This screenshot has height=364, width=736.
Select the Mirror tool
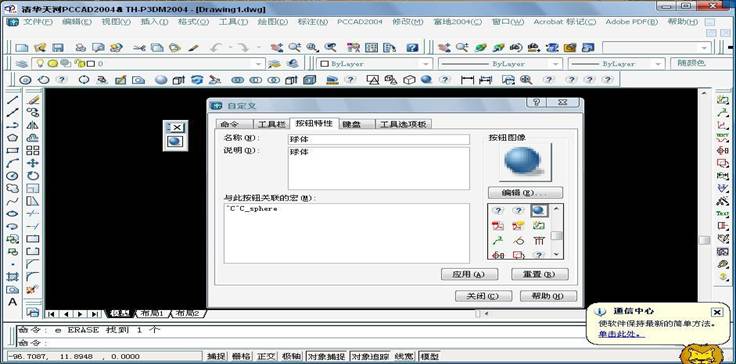click(32, 125)
